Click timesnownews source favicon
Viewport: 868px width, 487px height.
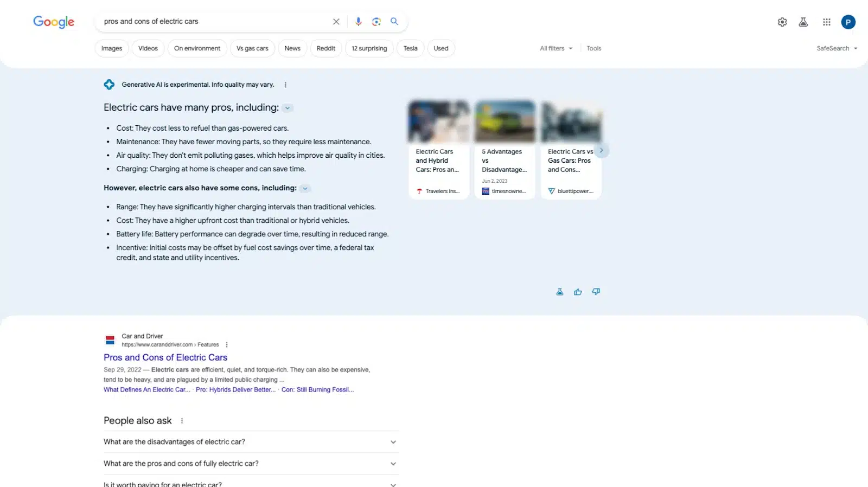pyautogui.click(x=486, y=191)
